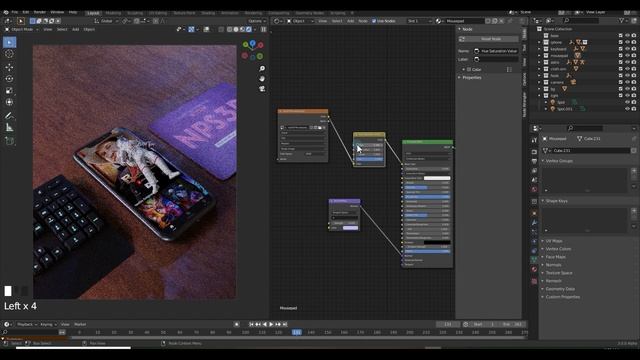This screenshot has width=640, height=360.
Task: Click the black Emission color swatch on shader node
Action: tap(437, 242)
